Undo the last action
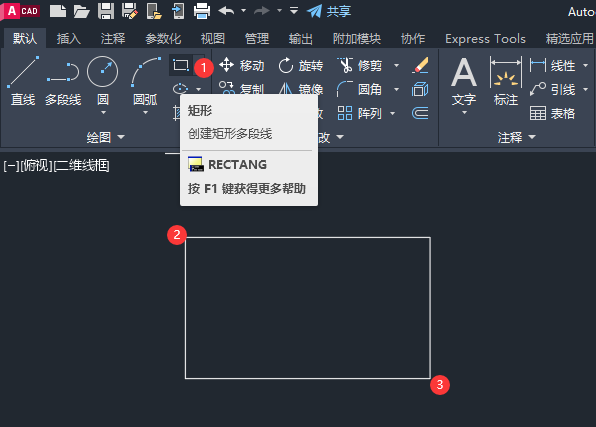The height and width of the screenshot is (427, 596). click(x=227, y=11)
